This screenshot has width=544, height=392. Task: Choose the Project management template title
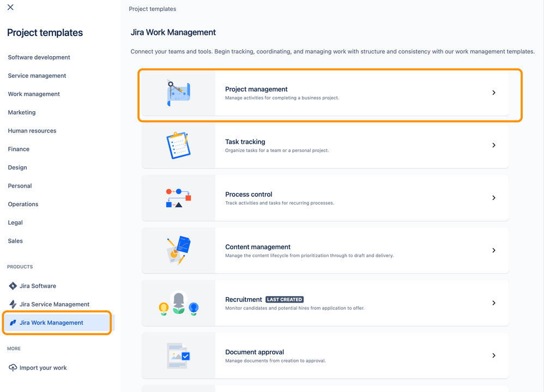pos(256,89)
